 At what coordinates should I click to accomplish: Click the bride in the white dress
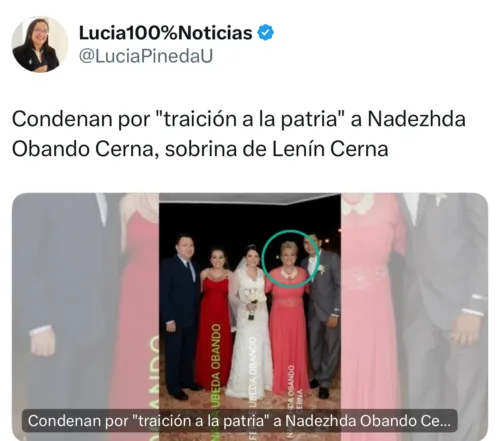coord(250,320)
